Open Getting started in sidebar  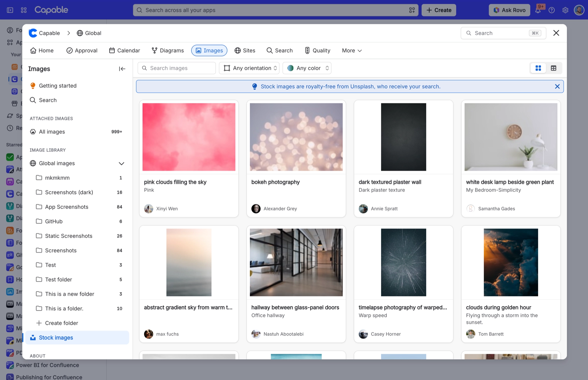pyautogui.click(x=77, y=86)
